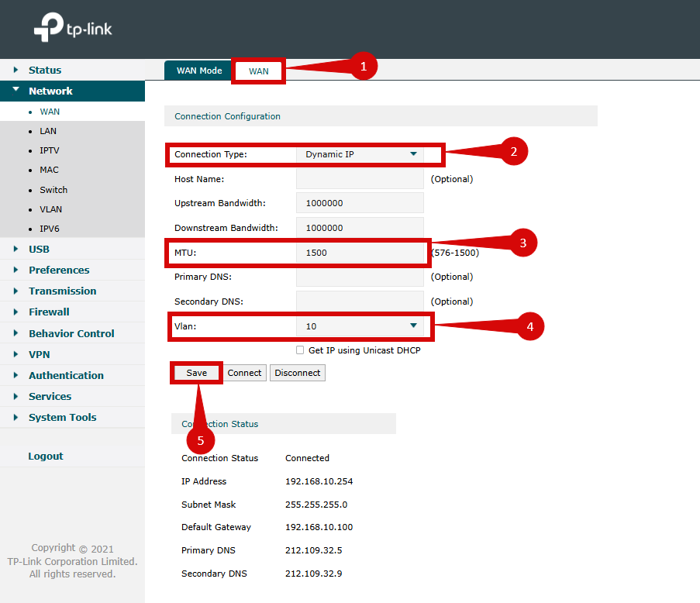This screenshot has height=603, width=700.
Task: Select the WAN tab
Action: pos(259,71)
